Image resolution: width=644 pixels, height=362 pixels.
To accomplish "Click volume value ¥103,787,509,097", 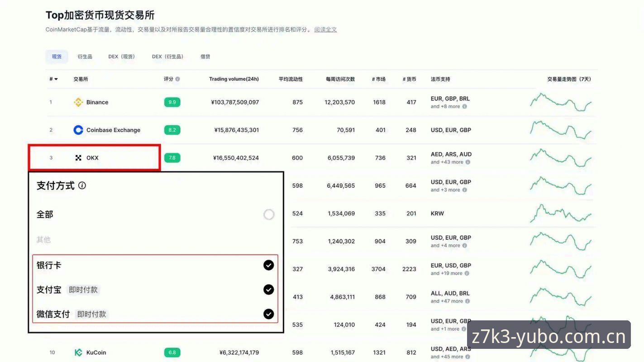I will [235, 102].
